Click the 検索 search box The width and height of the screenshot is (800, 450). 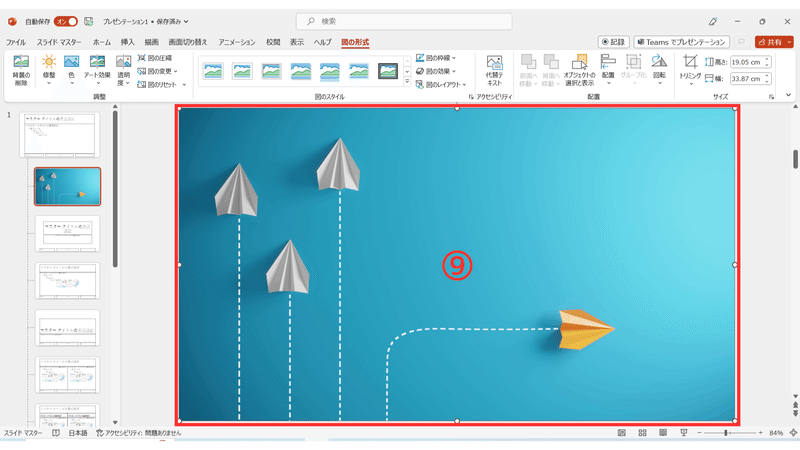(404, 21)
